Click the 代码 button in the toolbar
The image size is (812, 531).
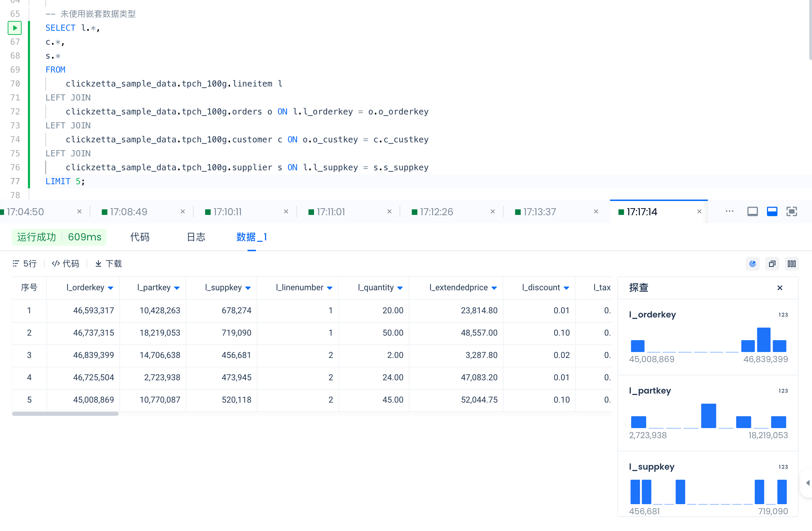coord(66,264)
